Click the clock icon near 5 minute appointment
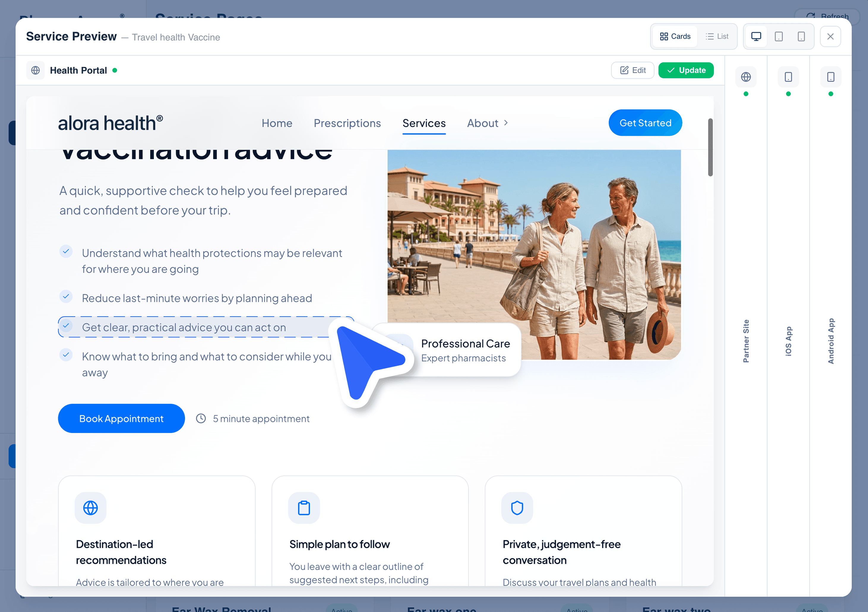 pyautogui.click(x=201, y=418)
